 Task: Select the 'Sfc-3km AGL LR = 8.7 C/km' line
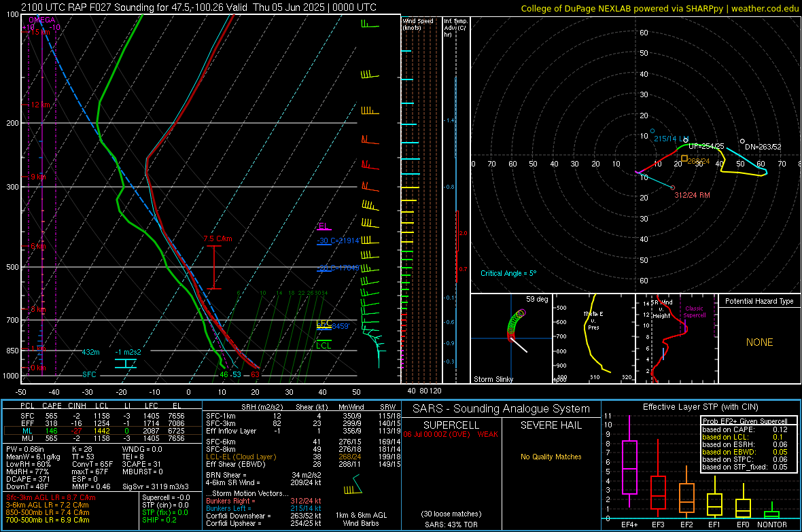point(51,498)
